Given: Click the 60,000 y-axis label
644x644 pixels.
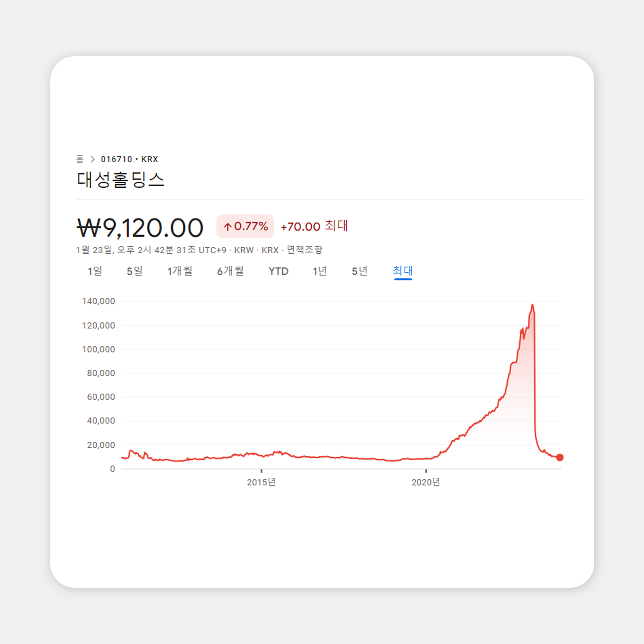Looking at the screenshot, I should [101, 397].
